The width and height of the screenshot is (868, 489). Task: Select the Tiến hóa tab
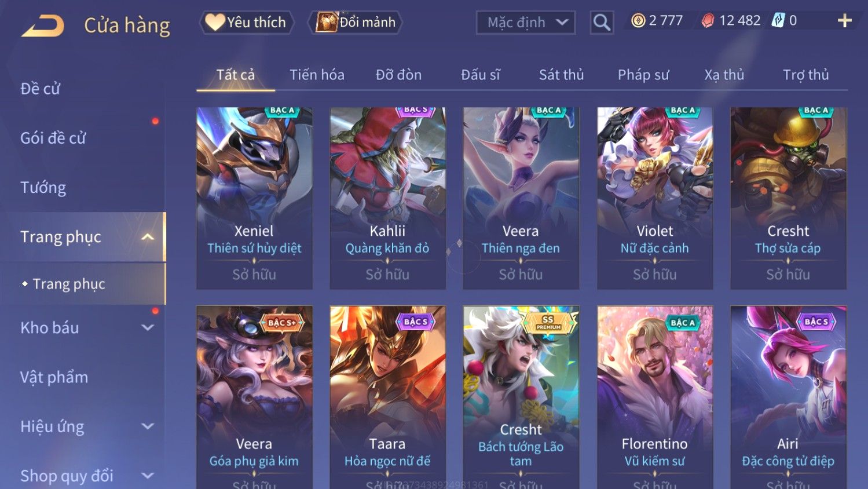click(x=317, y=75)
